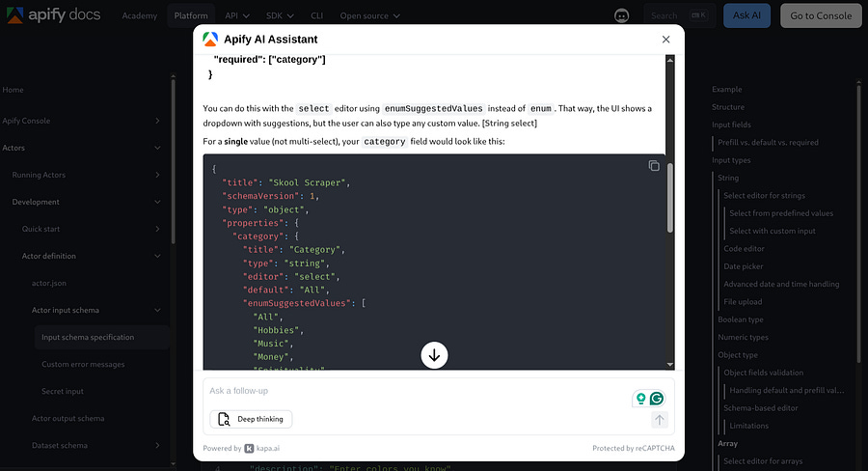Expand the API dropdown menu
Screen dimensions: 868x471
pyautogui.click(x=237, y=15)
